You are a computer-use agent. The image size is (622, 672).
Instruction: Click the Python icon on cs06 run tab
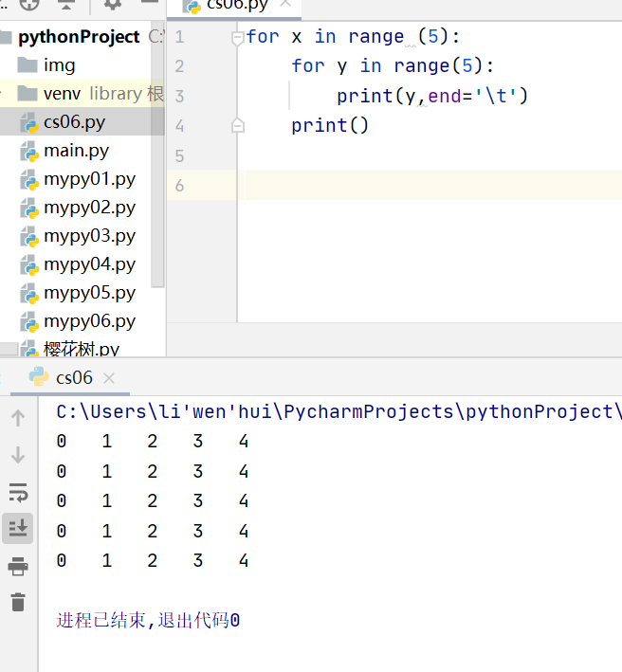tap(39, 376)
